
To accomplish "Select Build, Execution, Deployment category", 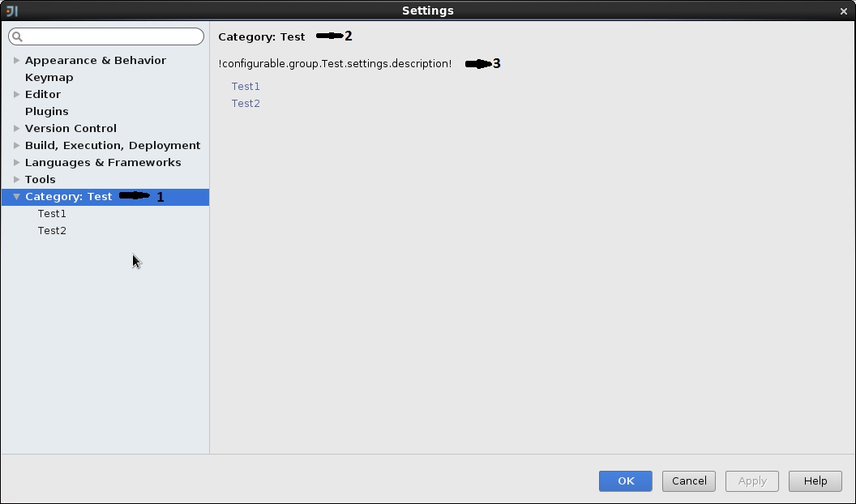I will click(x=113, y=145).
